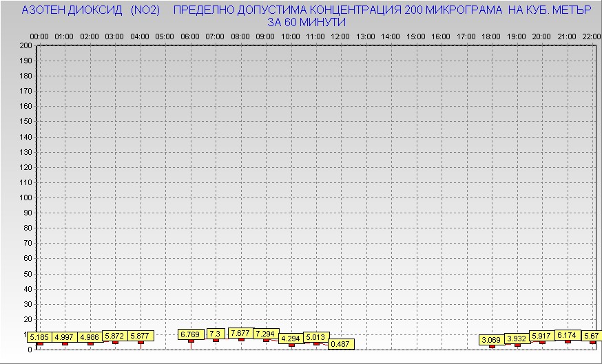Screen dimensions: 602x364
Task: Click the 00:00 time axis label
Action: (39, 36)
